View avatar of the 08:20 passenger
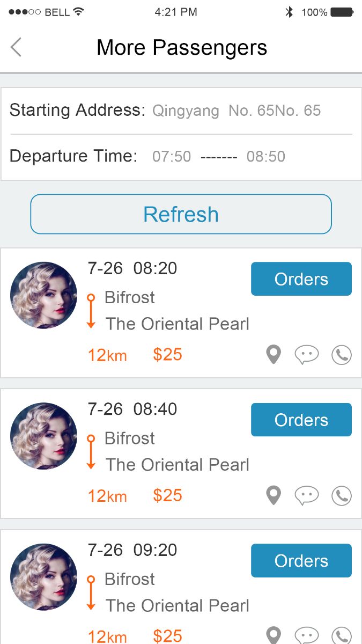 [x=43, y=295]
